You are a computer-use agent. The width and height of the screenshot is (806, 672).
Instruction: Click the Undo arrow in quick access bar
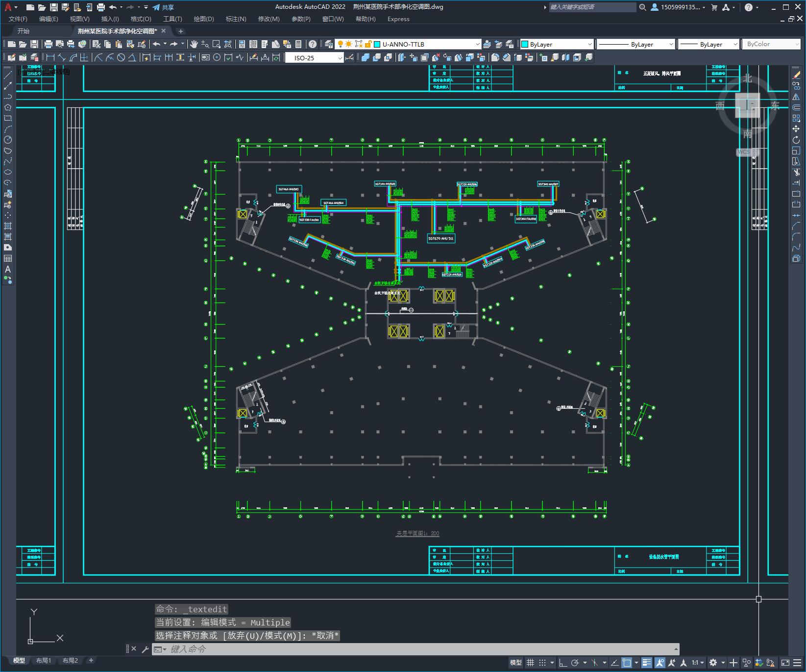[113, 7]
